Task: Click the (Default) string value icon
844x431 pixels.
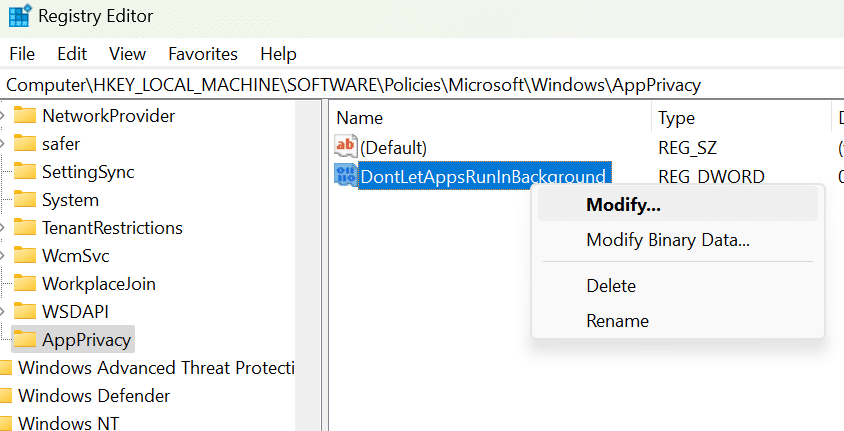Action: pos(346,146)
